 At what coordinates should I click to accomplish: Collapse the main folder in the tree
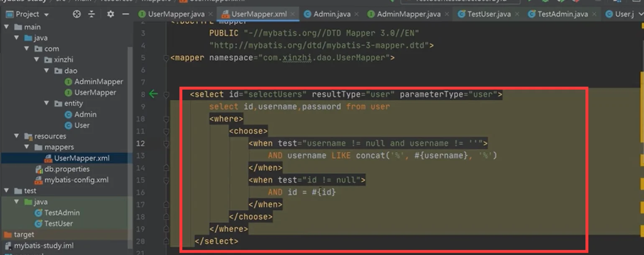pyautogui.click(x=6, y=27)
